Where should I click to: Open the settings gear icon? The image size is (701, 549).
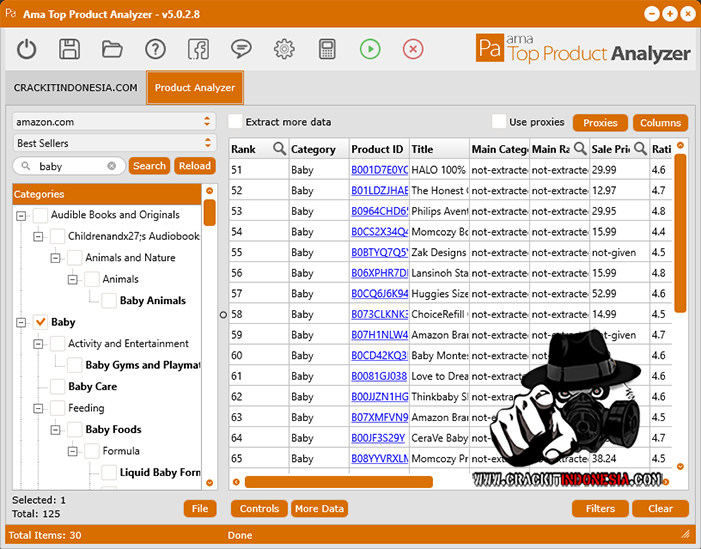pyautogui.click(x=284, y=49)
